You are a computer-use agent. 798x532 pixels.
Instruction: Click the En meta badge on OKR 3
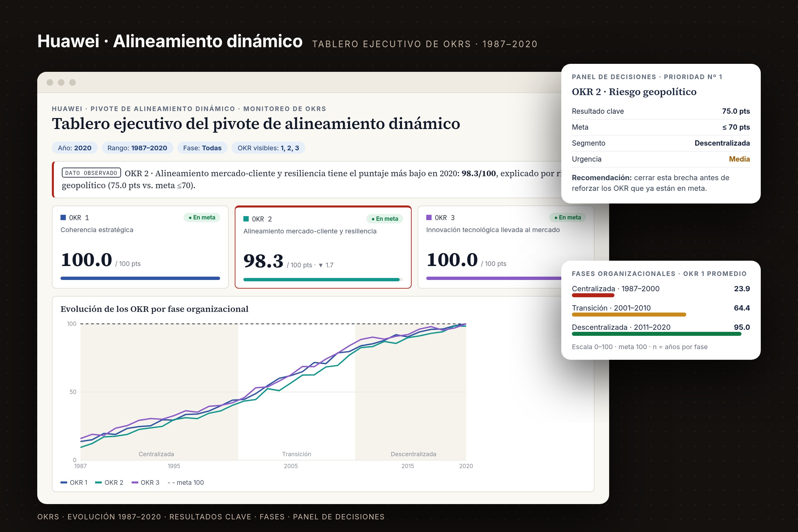point(568,217)
